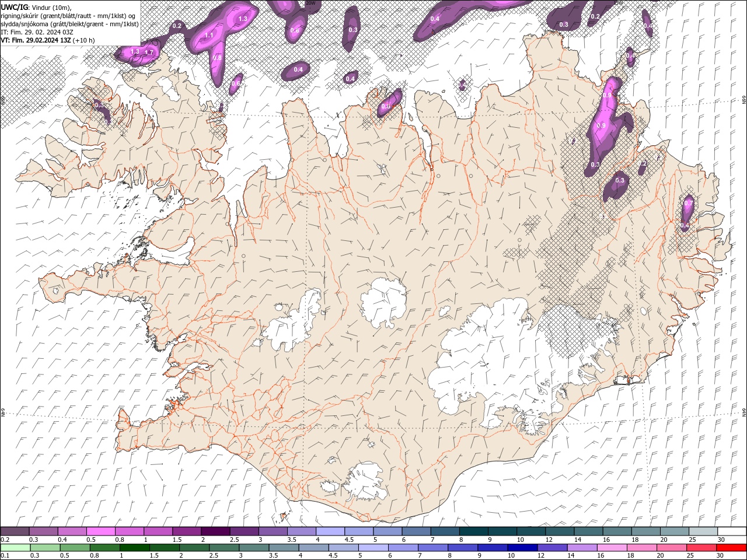Image resolution: width=747 pixels, height=560 pixels.
Task: Click the white snow legend swatch labeled 30
Action: tap(732, 531)
